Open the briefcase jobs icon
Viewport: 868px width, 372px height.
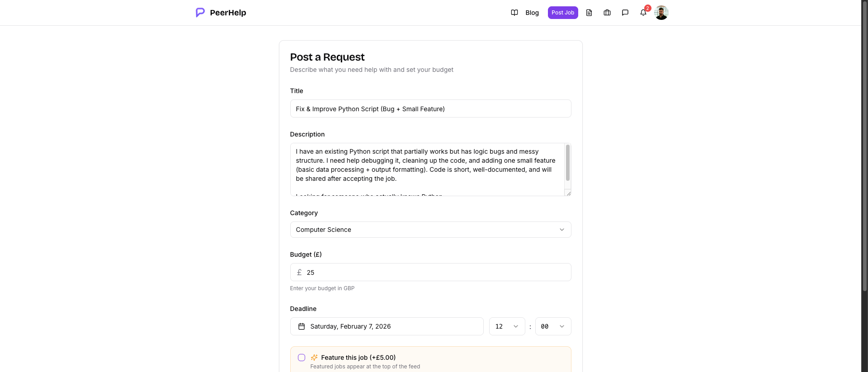click(607, 13)
